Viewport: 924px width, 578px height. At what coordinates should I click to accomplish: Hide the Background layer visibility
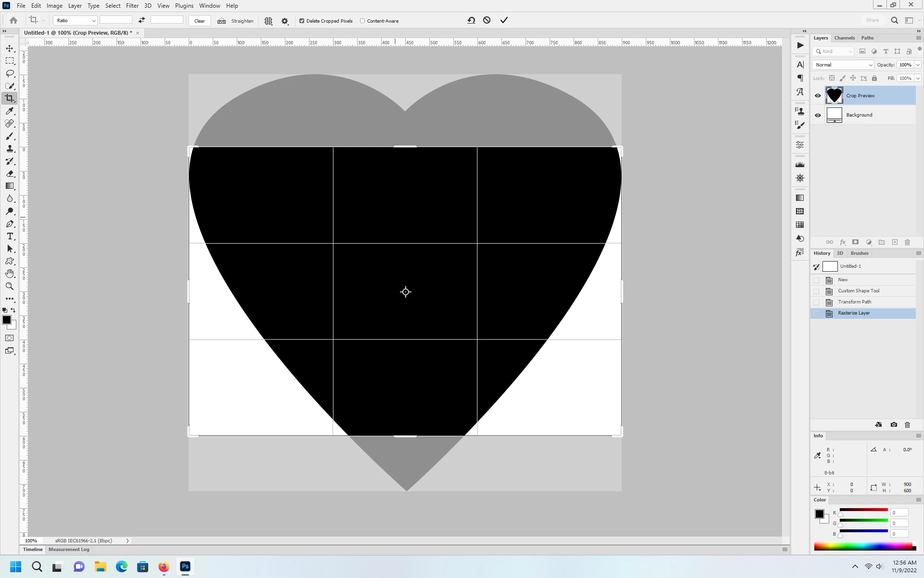coord(818,115)
